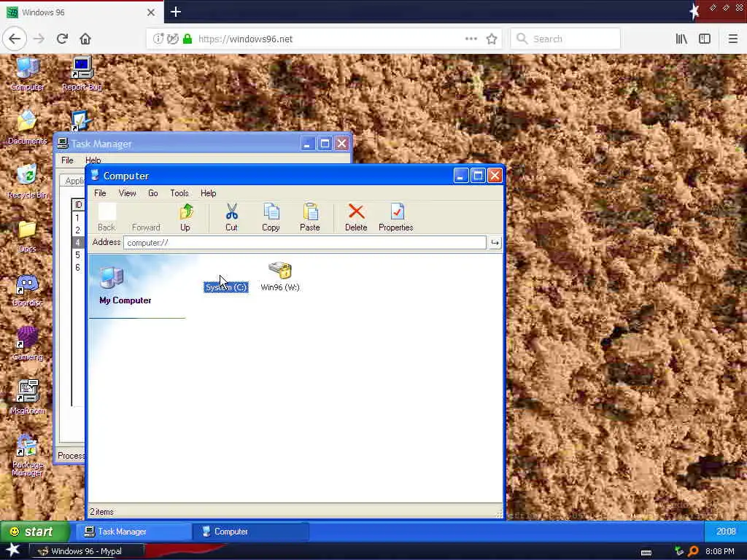Open the View menu
The image size is (747, 560).
(x=127, y=192)
